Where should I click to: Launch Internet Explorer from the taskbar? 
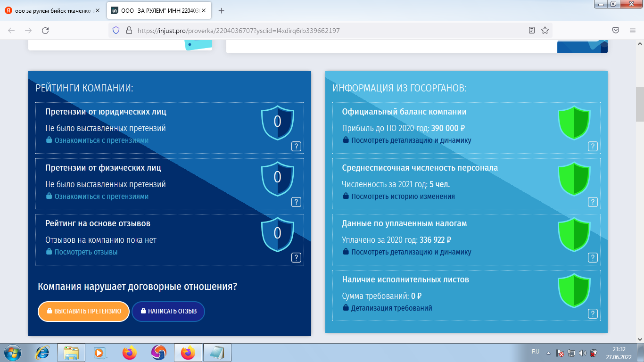coord(43,353)
